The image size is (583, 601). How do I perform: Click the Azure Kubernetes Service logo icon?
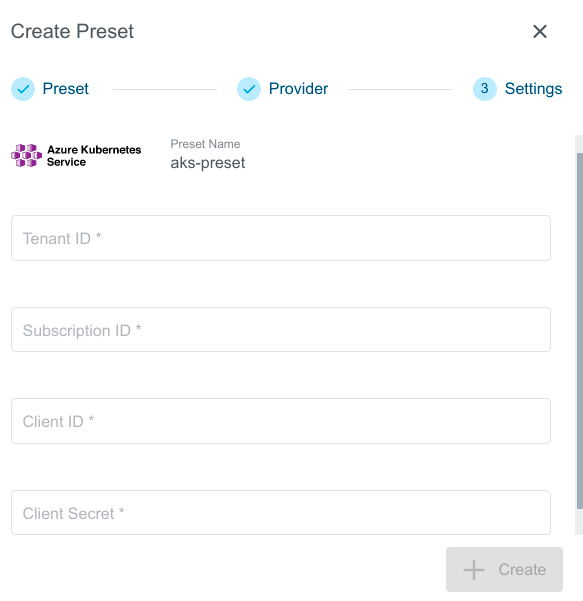coord(26,155)
